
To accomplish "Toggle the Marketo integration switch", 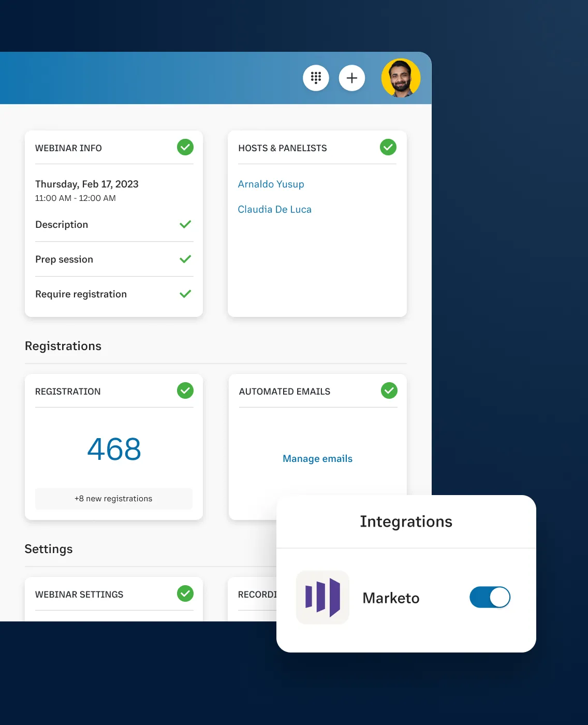I will 490,597.
